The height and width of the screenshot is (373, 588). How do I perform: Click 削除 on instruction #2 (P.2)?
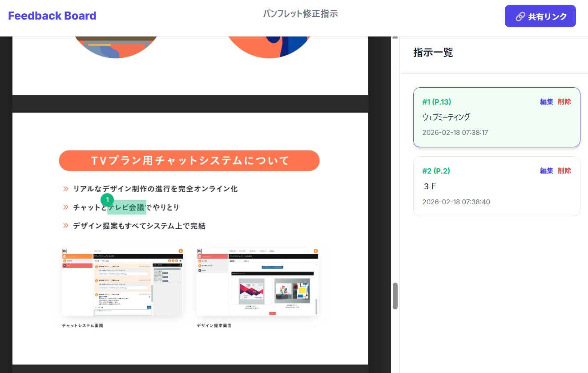pyautogui.click(x=564, y=170)
